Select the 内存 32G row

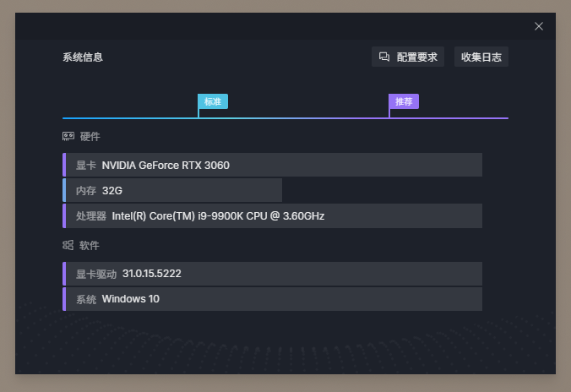[172, 190]
